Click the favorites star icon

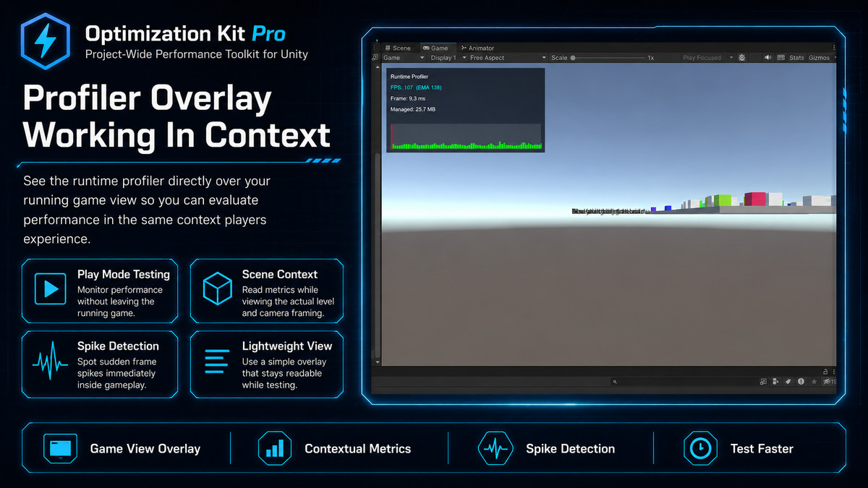tap(814, 381)
